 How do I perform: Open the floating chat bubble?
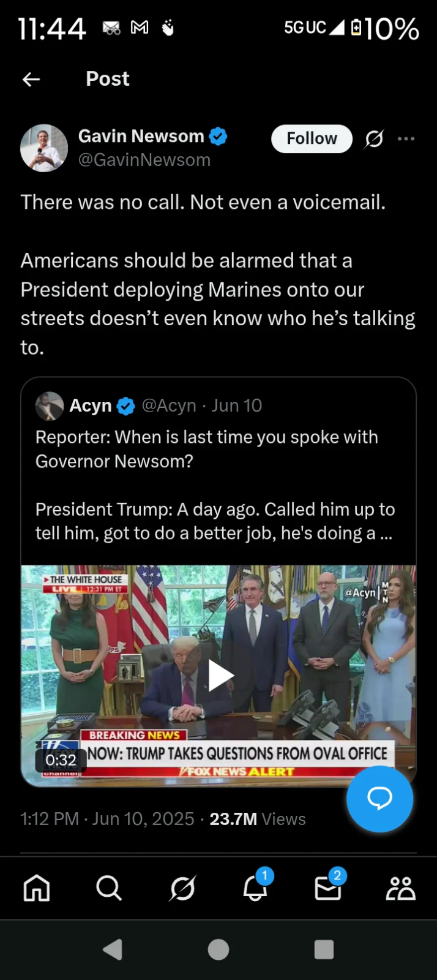tap(379, 799)
